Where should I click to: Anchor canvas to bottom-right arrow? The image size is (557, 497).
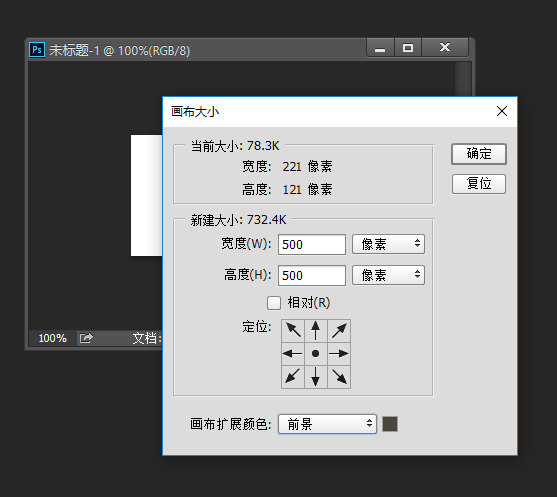[x=339, y=377]
